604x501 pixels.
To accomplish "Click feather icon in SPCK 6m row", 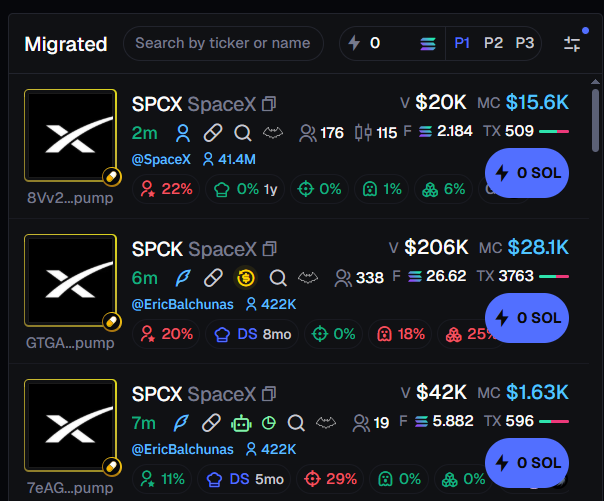I will click(183, 278).
